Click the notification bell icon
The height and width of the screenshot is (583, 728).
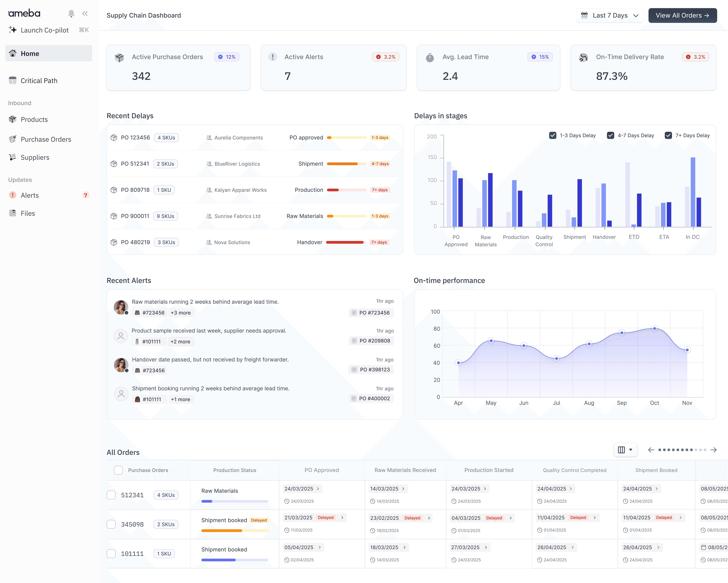71,14
